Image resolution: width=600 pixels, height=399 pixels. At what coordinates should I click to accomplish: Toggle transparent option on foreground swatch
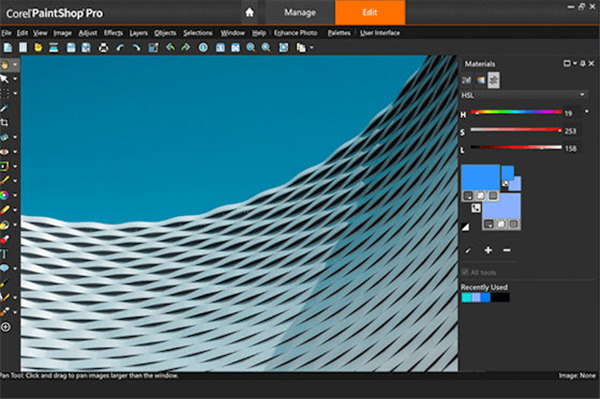pos(494,196)
